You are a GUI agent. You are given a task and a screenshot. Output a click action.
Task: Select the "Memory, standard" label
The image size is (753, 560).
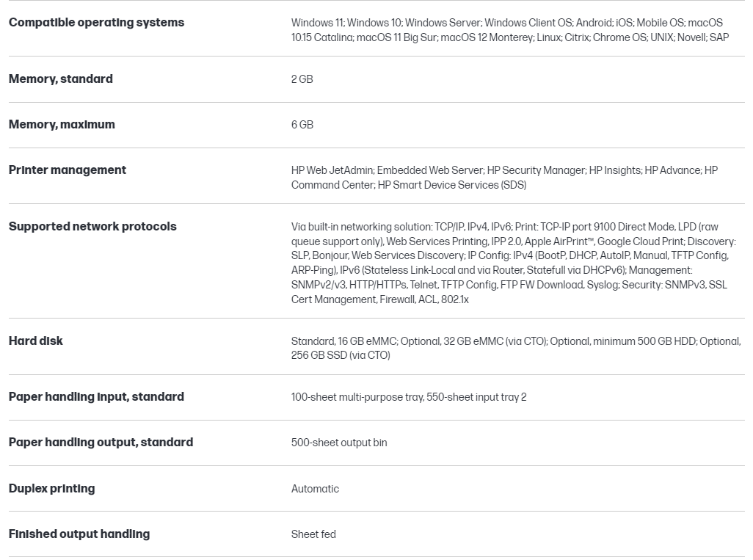(61, 79)
